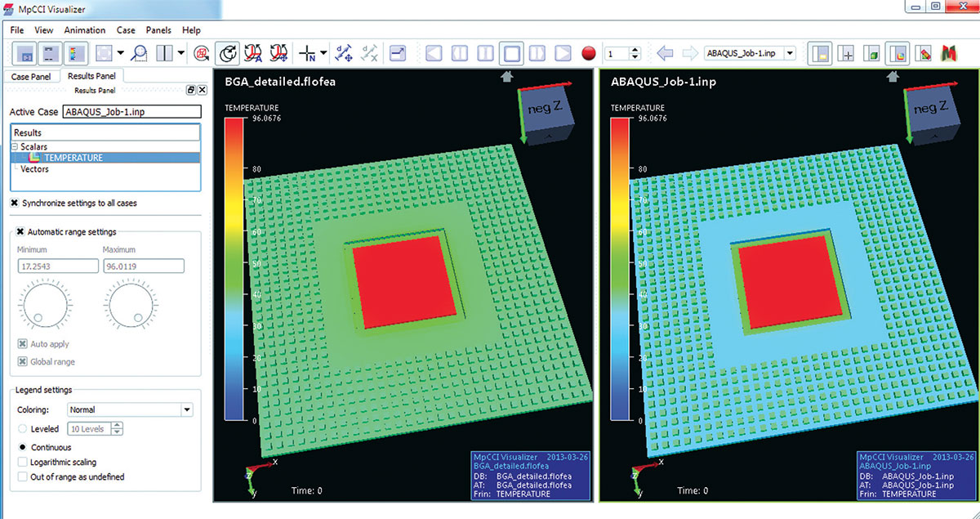Click the red reset-rotation icon

tap(201, 54)
